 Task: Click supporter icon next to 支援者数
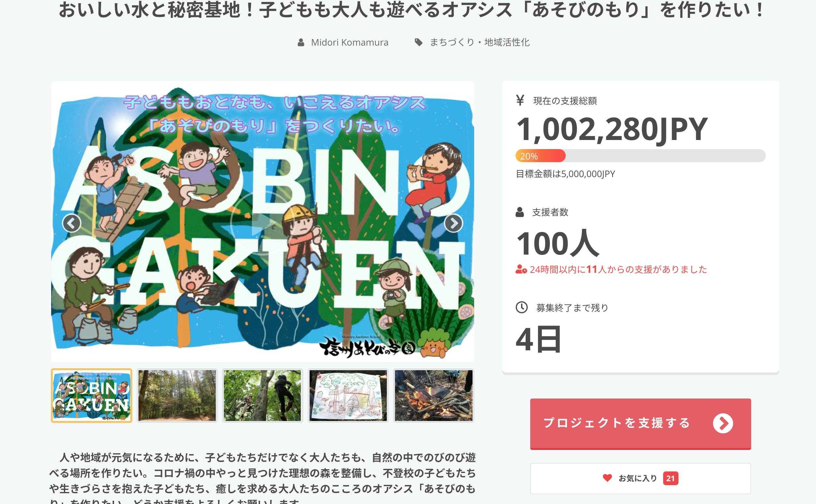click(520, 212)
